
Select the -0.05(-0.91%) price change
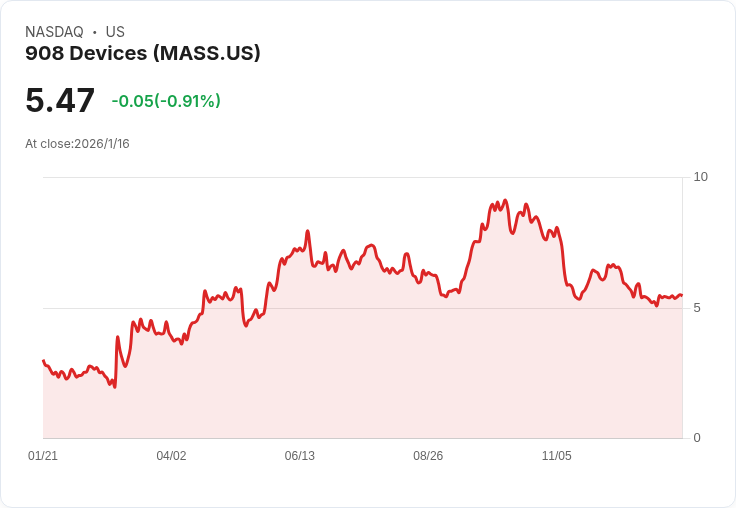166,101
